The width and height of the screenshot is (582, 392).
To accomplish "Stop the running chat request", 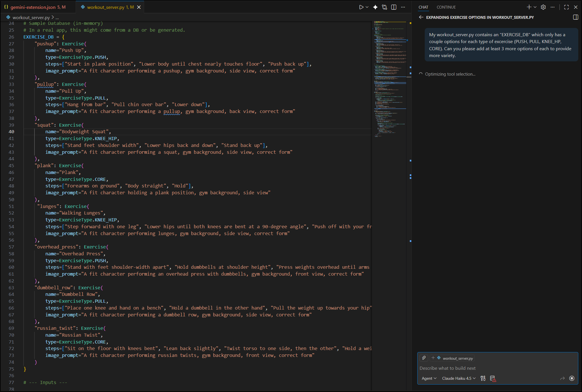I will [x=572, y=378].
